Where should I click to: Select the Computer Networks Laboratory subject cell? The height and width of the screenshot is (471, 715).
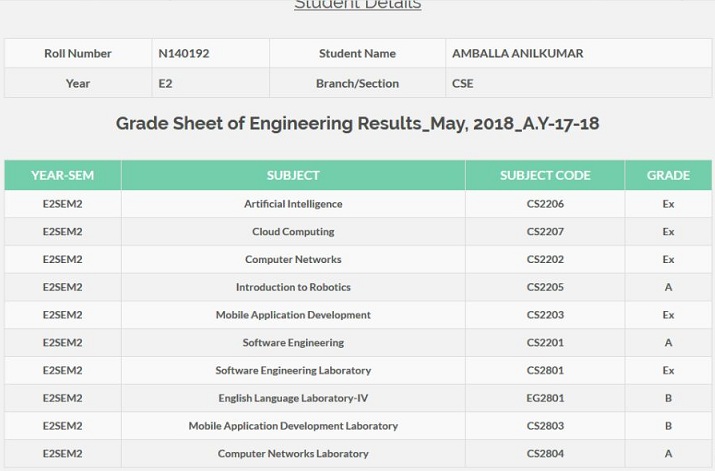(x=293, y=454)
